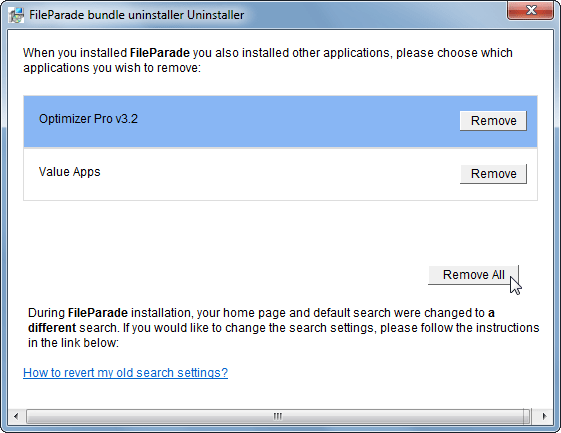Click the horizontal scrollbar thumb

[x=278, y=417]
